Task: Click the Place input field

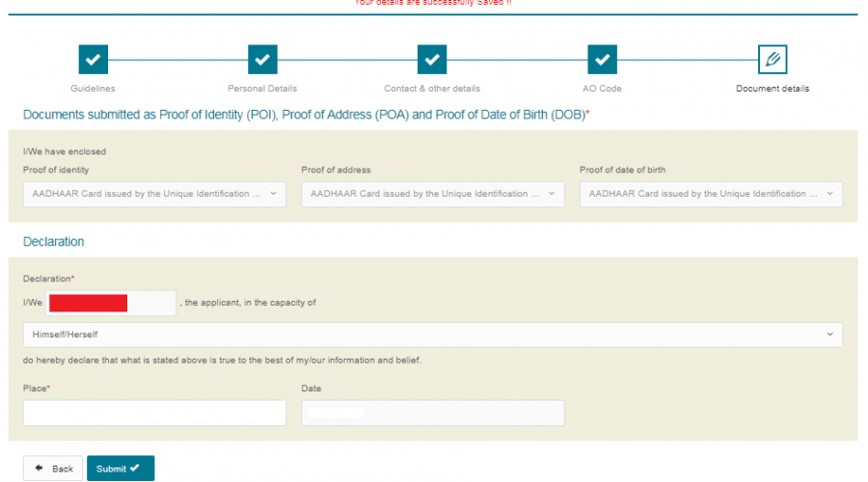Action: pos(154,413)
